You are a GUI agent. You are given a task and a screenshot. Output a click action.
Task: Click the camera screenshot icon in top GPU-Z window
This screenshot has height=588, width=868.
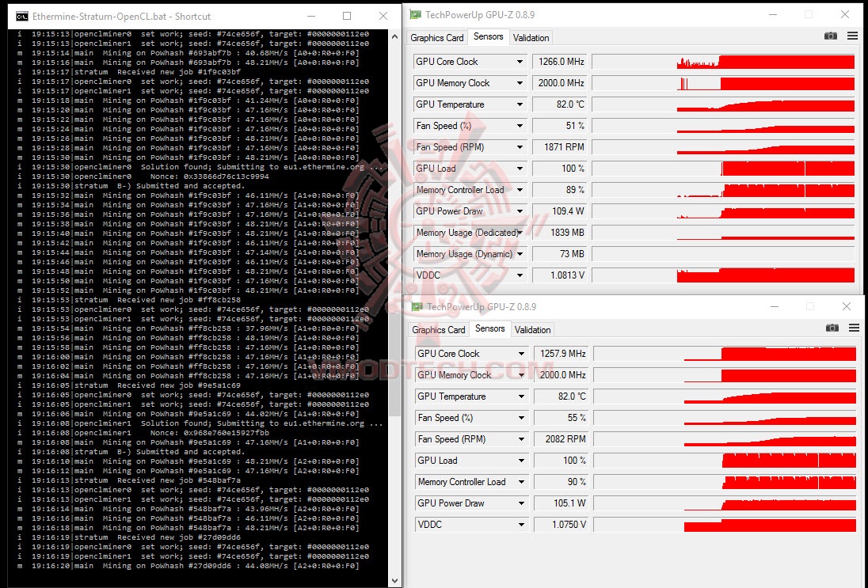click(830, 36)
